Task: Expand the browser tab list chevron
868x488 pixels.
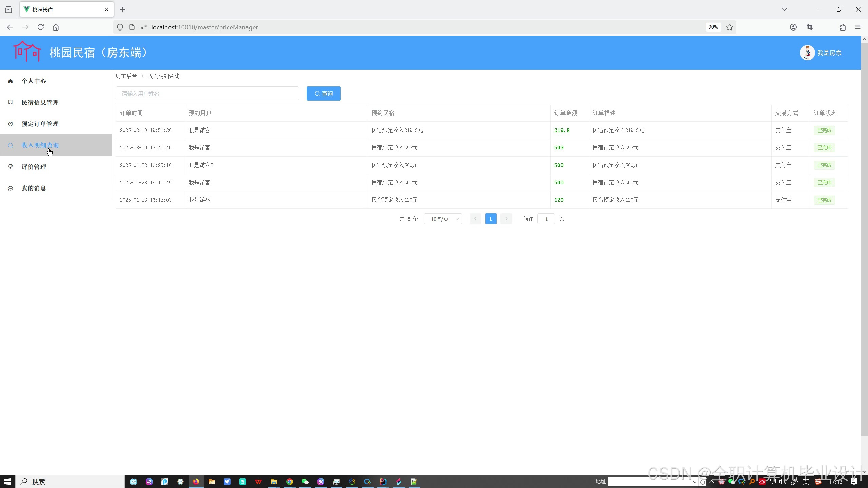Action: pyautogui.click(x=784, y=9)
